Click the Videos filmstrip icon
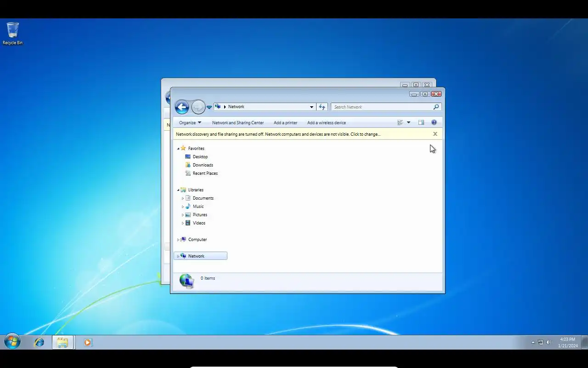The image size is (588, 368). (188, 223)
